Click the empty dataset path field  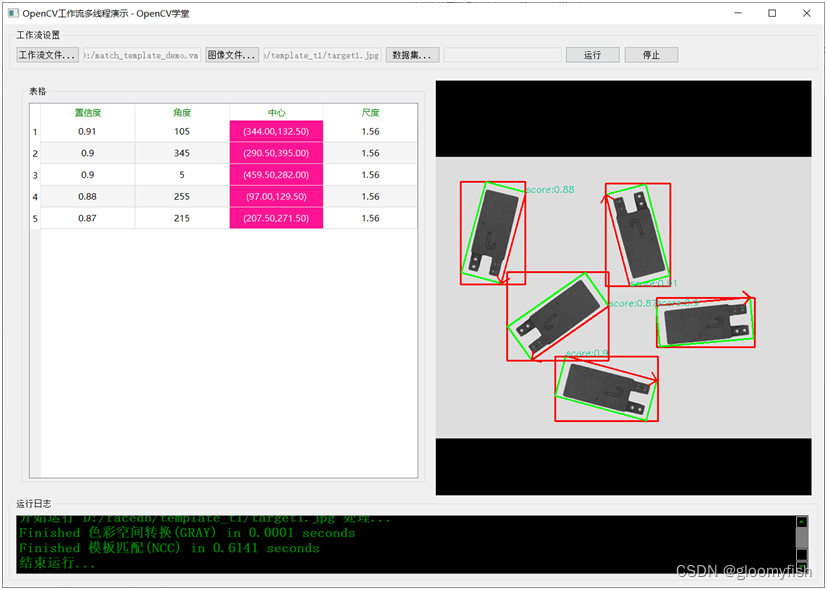503,55
